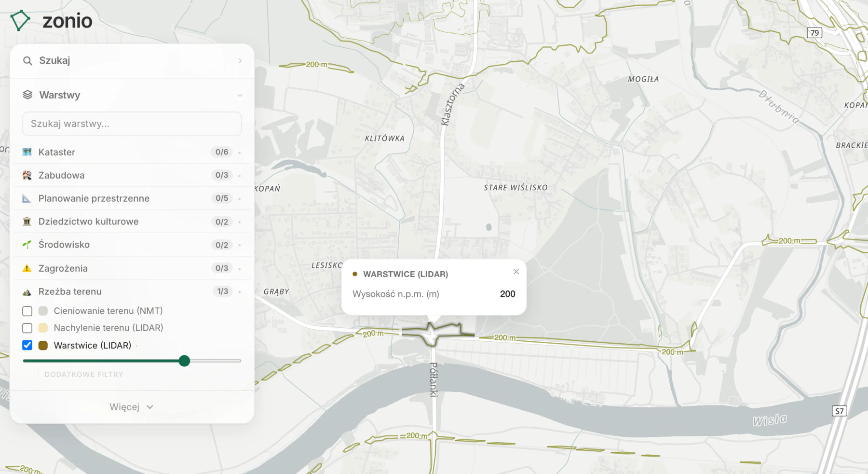Open the Kataster layer group
This screenshot has height=474, width=868.
132,152
